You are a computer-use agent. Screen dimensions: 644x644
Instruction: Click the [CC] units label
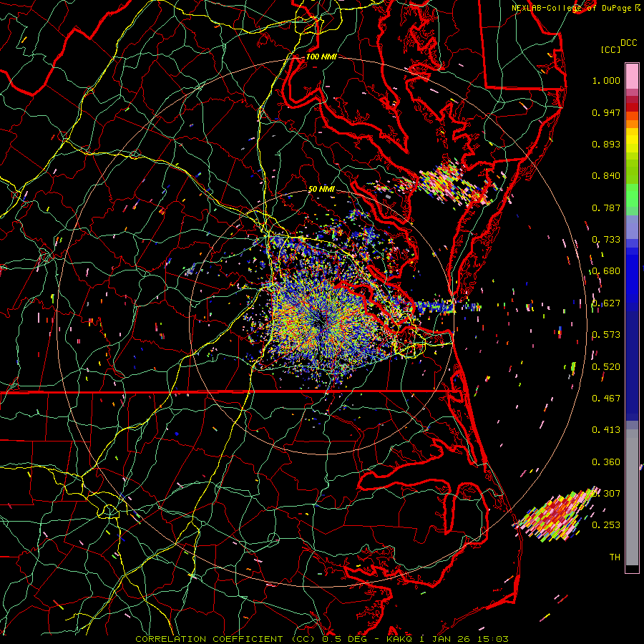[x=610, y=49]
